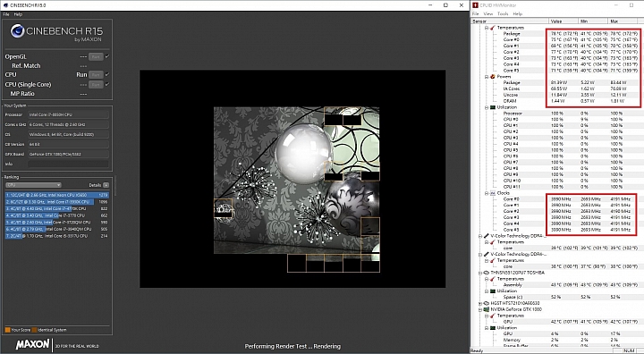
Task: Click the Toshiba drive icon in sensor tree
Action: tap(487, 273)
